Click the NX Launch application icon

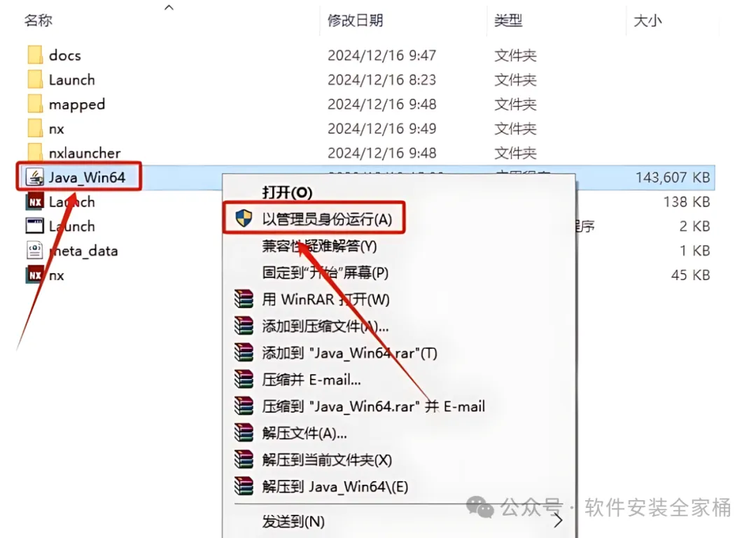click(35, 202)
